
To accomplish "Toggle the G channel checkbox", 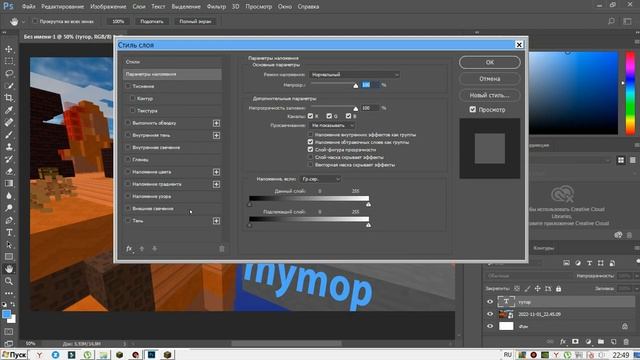I will tap(329, 116).
